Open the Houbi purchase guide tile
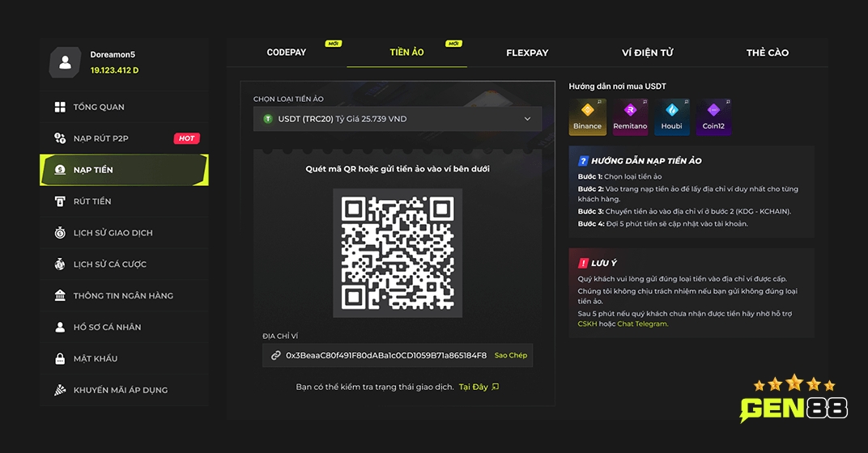The width and height of the screenshot is (868, 453). 671,116
